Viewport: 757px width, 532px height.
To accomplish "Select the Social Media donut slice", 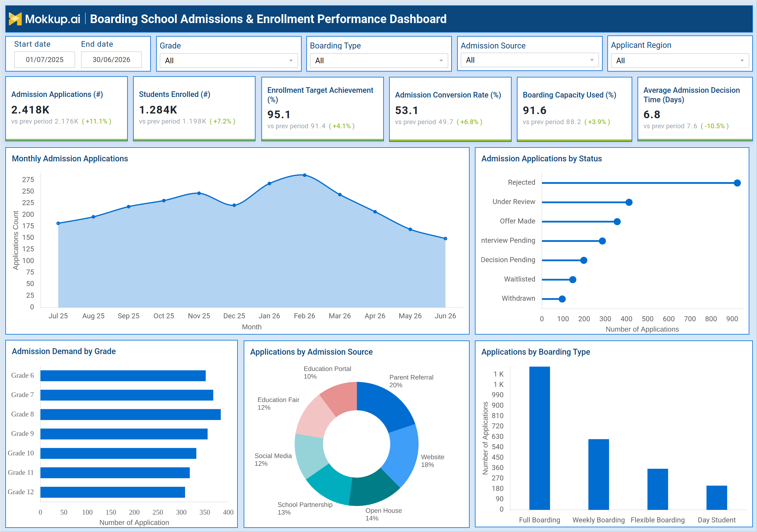I will [x=310, y=455].
